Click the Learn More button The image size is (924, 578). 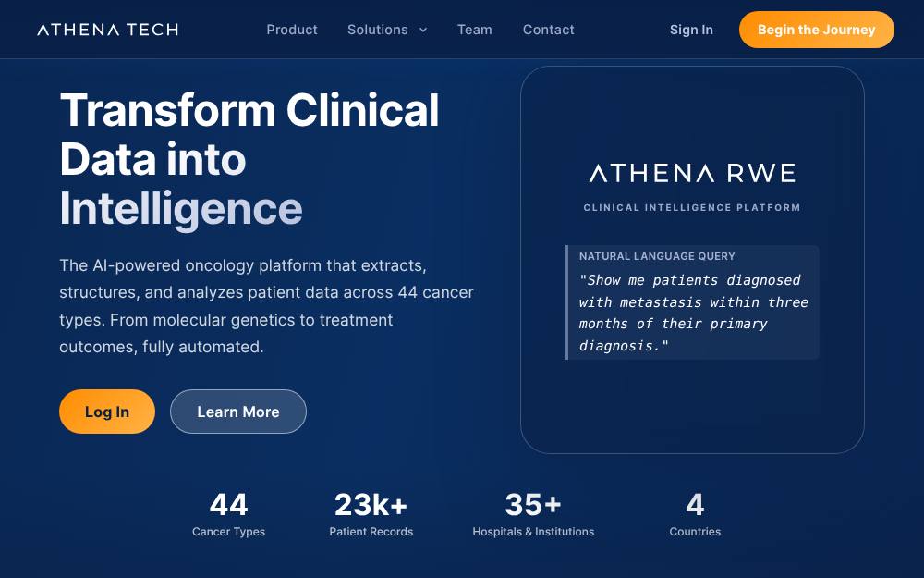coord(238,412)
